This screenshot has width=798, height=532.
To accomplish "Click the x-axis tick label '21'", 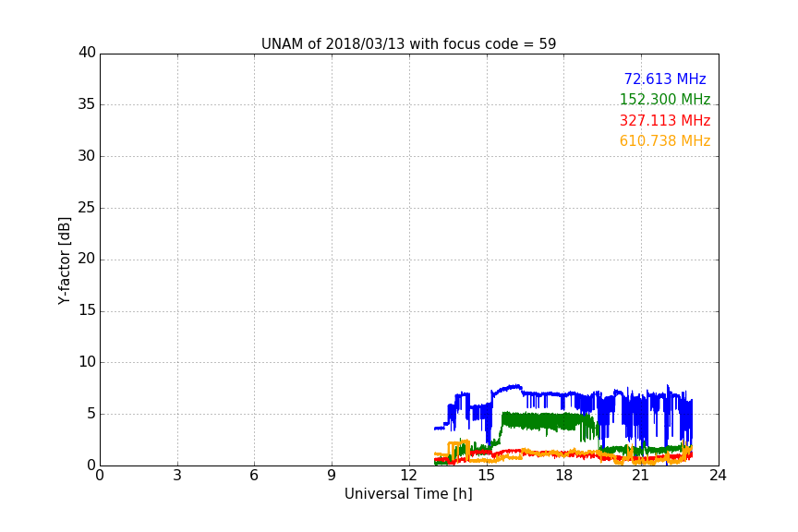I will (641, 476).
